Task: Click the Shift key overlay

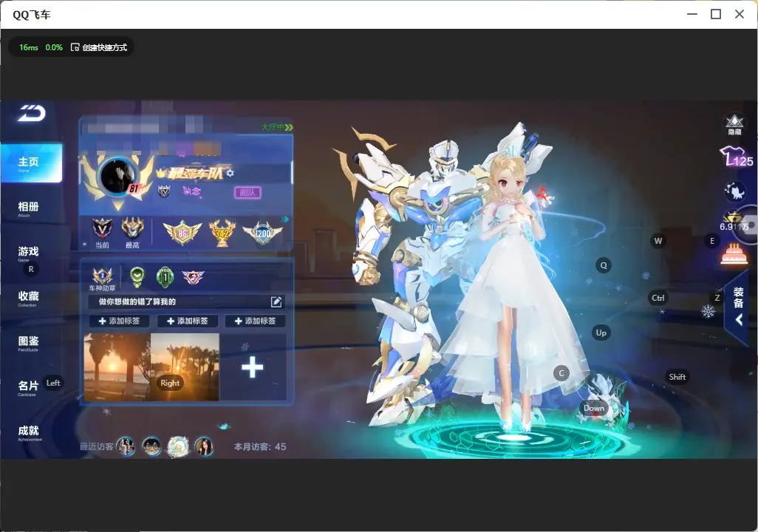Action: click(677, 377)
